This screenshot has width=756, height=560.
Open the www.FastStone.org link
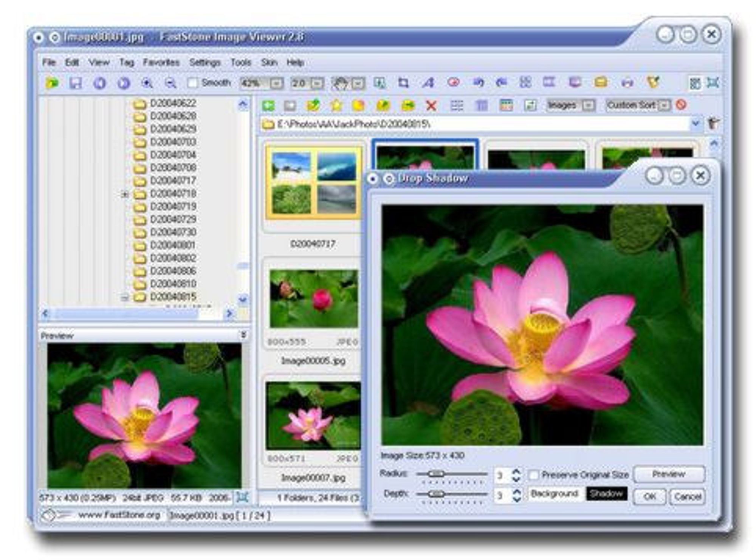119,515
